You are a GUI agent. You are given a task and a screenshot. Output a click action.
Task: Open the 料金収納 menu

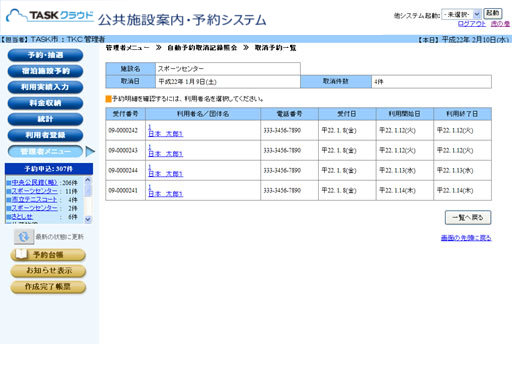[x=45, y=103]
